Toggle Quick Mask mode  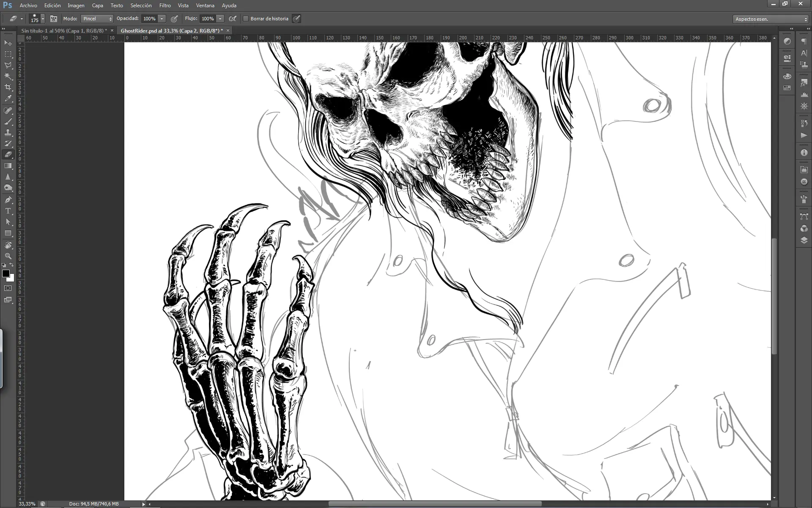[x=8, y=288]
